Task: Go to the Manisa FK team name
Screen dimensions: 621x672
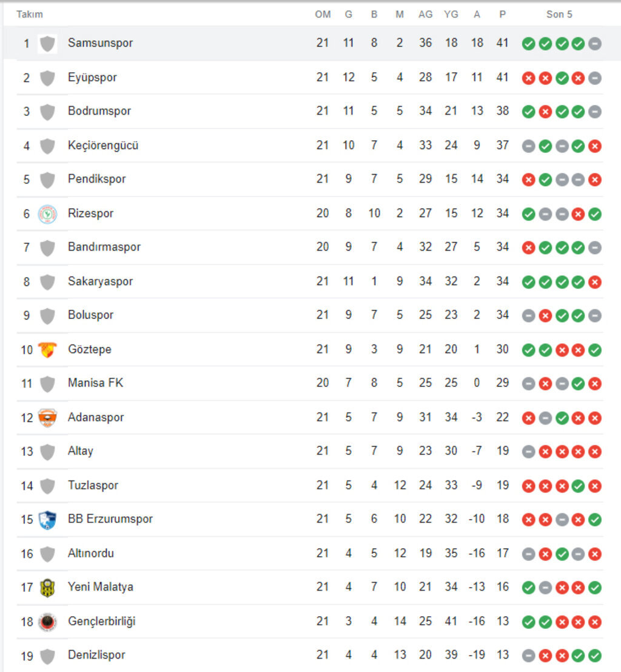Action: click(x=95, y=383)
